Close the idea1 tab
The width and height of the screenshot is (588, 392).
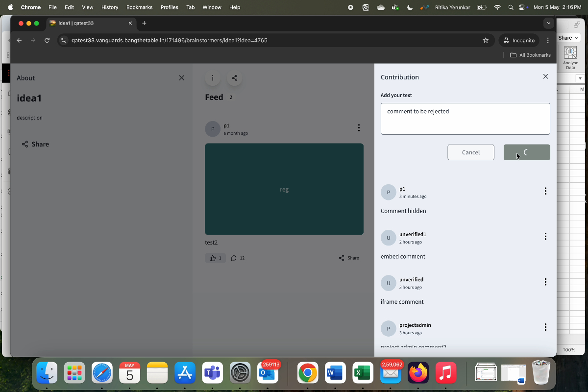tap(130, 23)
